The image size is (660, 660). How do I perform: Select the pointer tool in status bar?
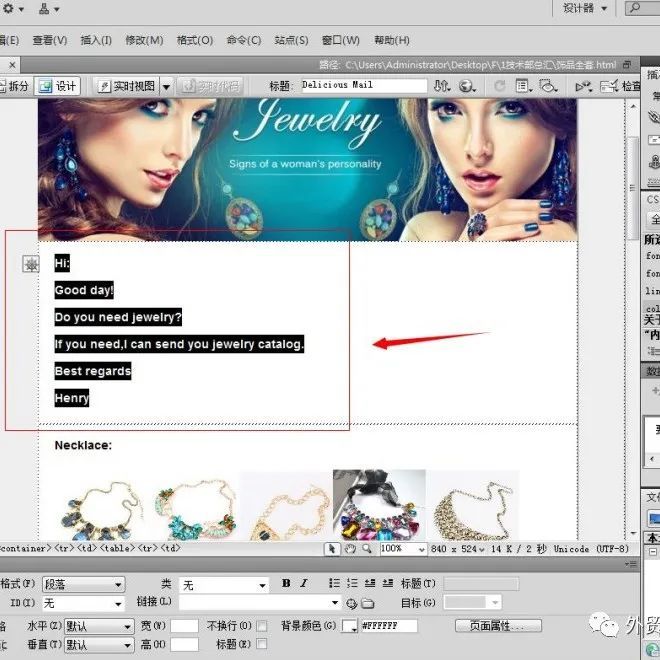coord(332,549)
